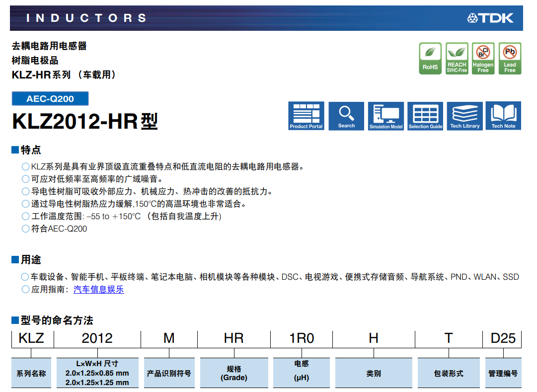
Task: Click the Search magnifier icon
Action: point(346,116)
